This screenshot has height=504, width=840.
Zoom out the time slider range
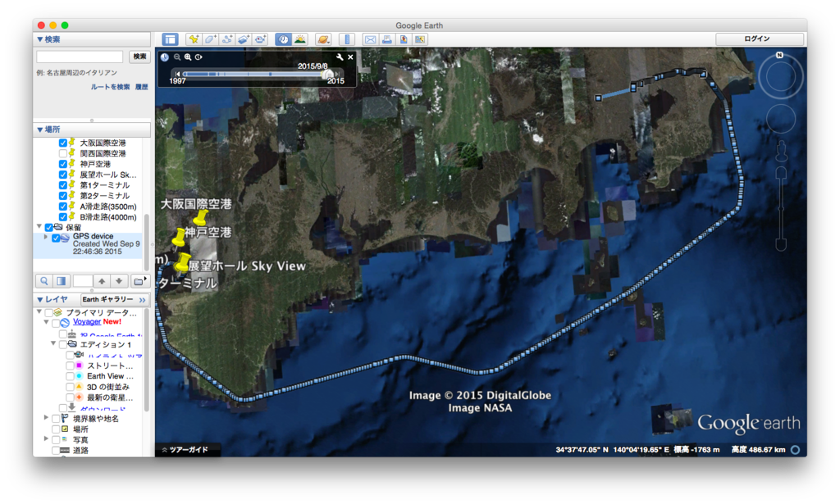177,57
